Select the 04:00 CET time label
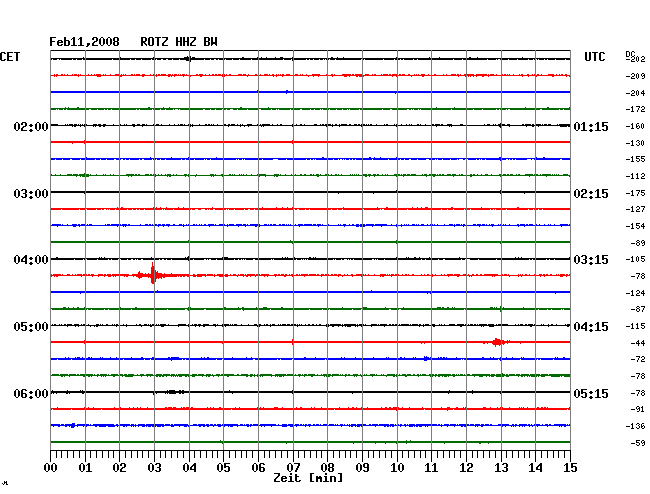Viewport: 650px width, 494px height. (31, 260)
